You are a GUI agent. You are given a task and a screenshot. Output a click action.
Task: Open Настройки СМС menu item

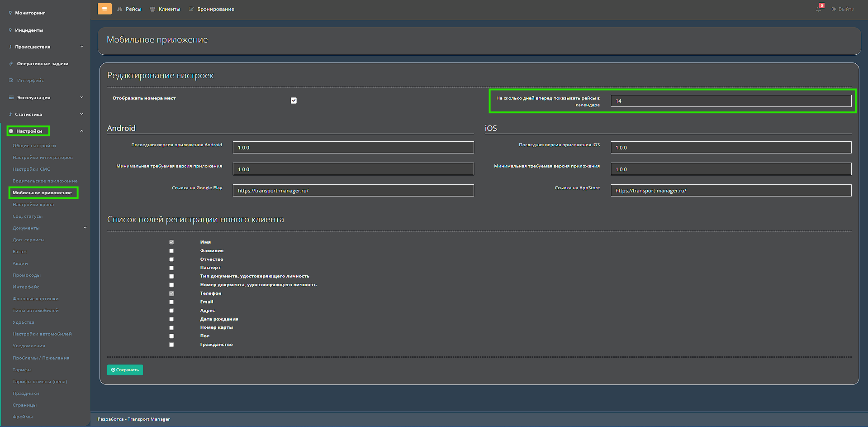31,169
